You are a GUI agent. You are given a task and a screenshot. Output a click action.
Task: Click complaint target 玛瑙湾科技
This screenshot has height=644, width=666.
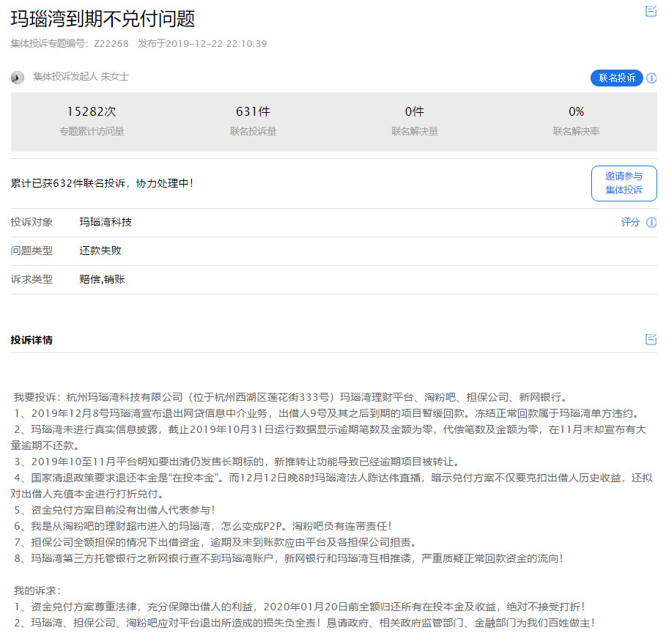click(106, 222)
